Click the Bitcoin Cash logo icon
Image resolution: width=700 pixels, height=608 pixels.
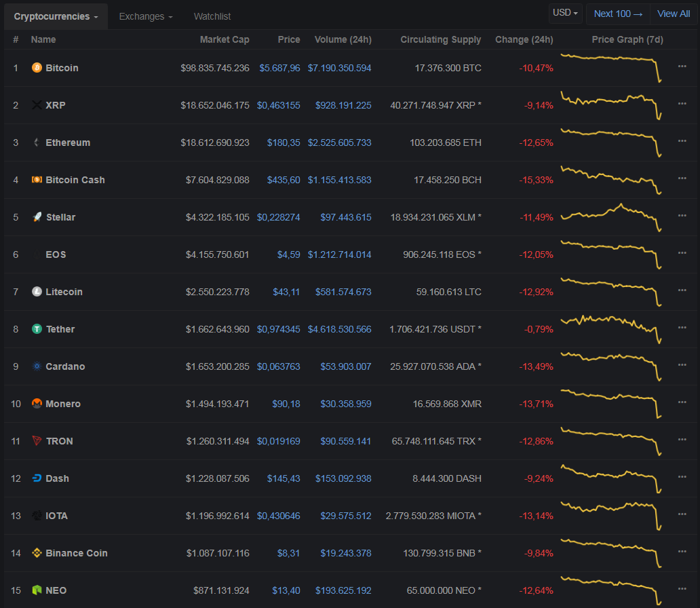(x=37, y=180)
